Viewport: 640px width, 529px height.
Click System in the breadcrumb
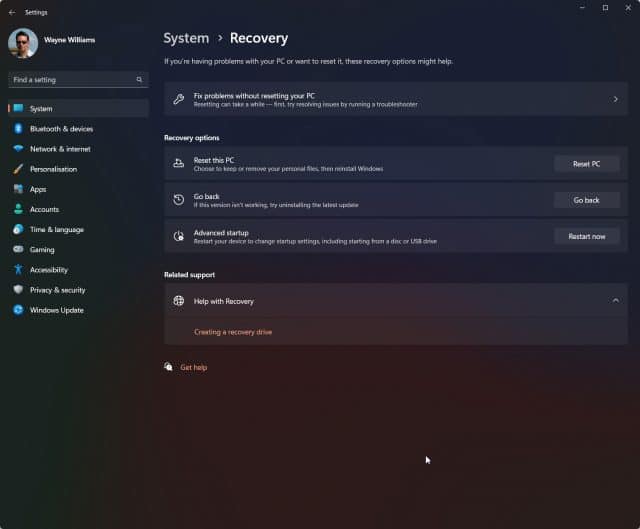pos(186,38)
